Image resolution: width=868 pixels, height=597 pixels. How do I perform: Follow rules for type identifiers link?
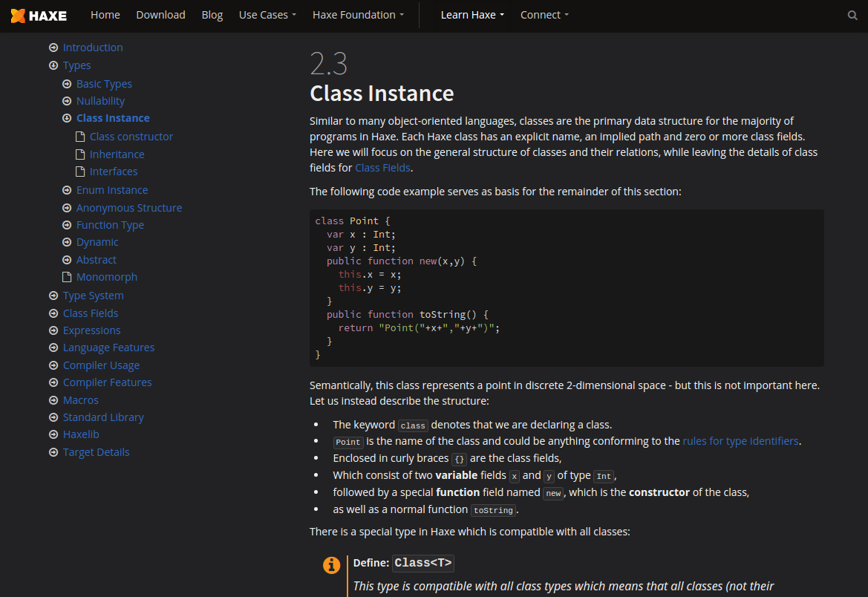[x=741, y=441]
